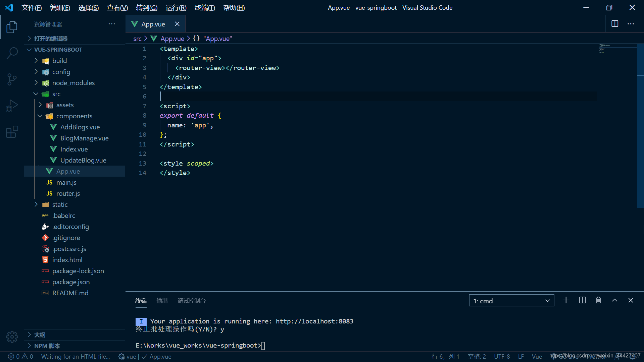
Task: Open main.js file
Action: click(66, 182)
